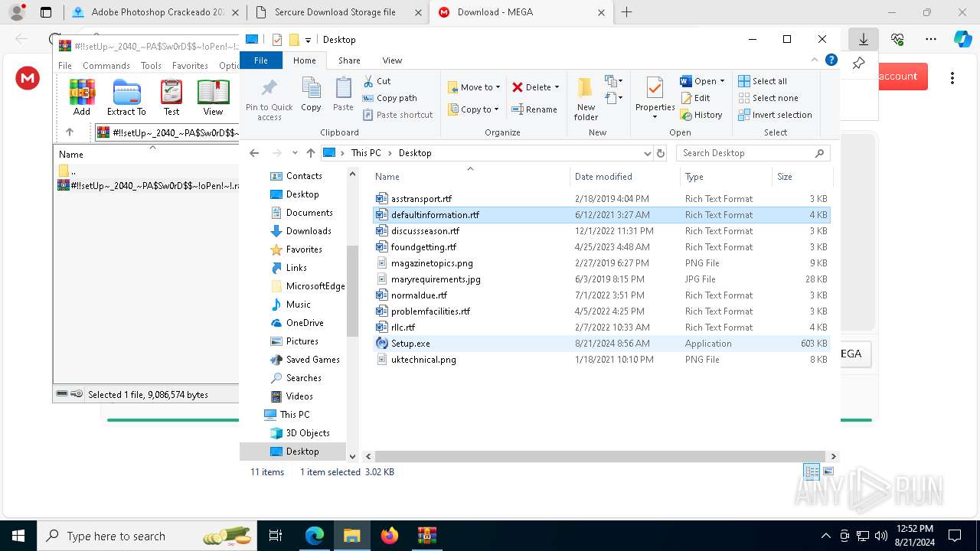The width and height of the screenshot is (980, 551).
Task: Open Quick Access Toolbar customize dropdown
Action: (308, 40)
